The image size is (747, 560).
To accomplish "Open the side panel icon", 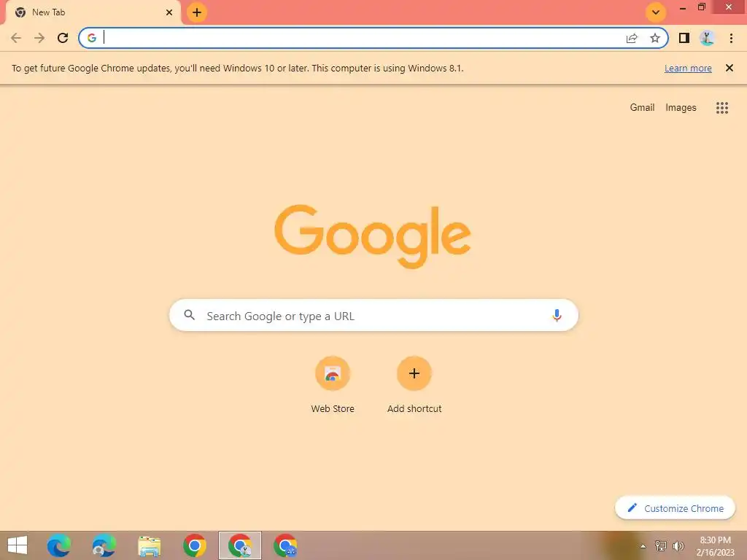I will click(x=684, y=38).
